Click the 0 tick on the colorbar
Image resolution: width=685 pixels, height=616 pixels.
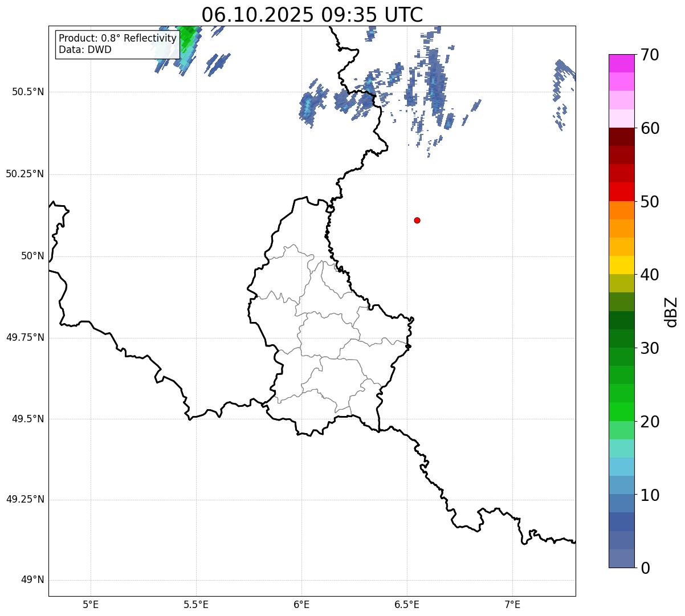pyautogui.click(x=645, y=568)
